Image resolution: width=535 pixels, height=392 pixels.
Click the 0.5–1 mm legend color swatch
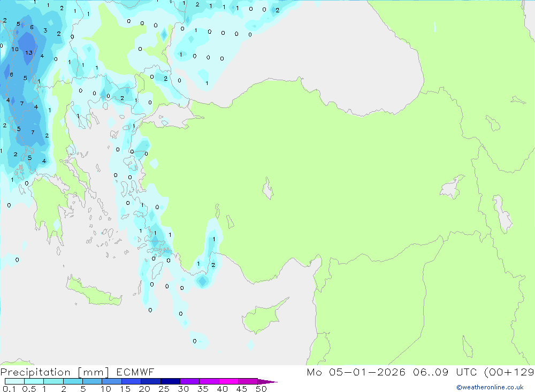coord(34,381)
